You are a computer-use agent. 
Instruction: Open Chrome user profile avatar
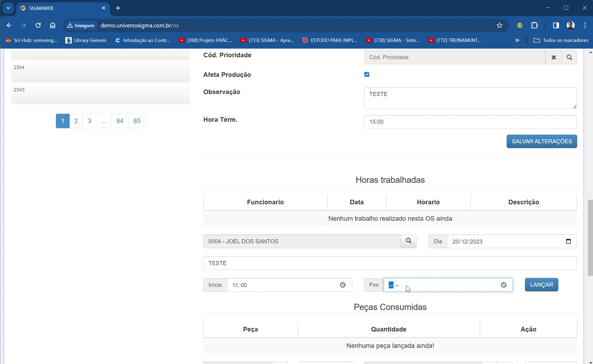click(x=571, y=25)
